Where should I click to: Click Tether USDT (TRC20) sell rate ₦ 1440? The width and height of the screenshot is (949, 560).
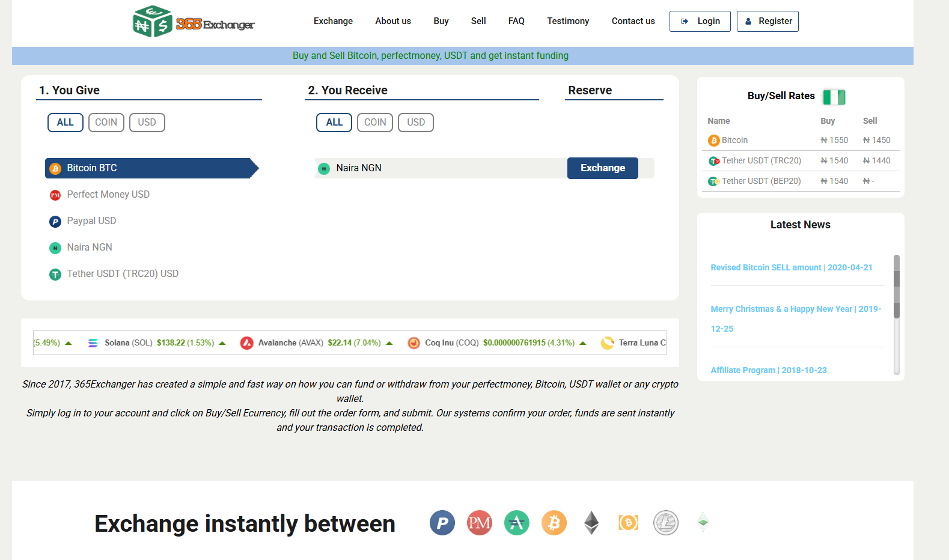(x=877, y=161)
